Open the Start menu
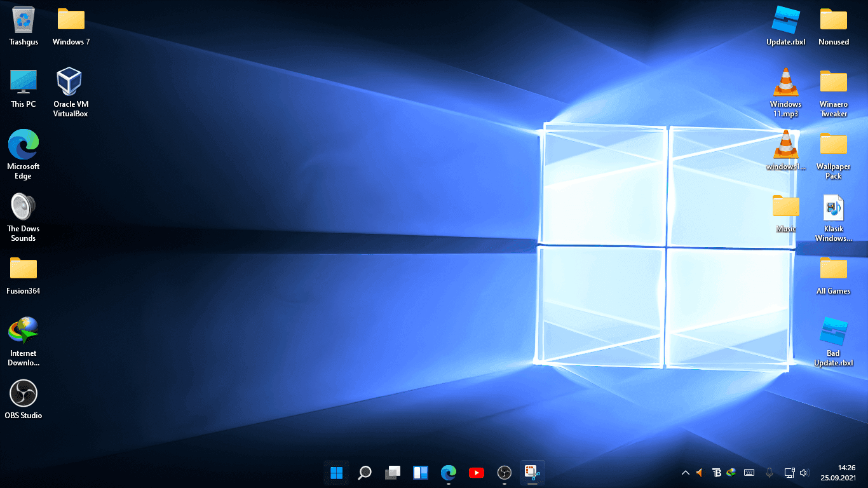 (x=336, y=473)
